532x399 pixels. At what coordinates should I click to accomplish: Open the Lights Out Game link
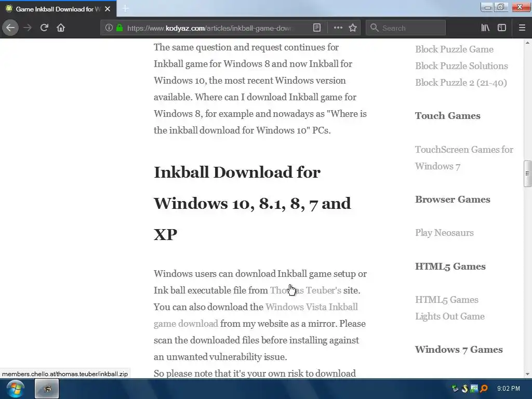(x=449, y=316)
